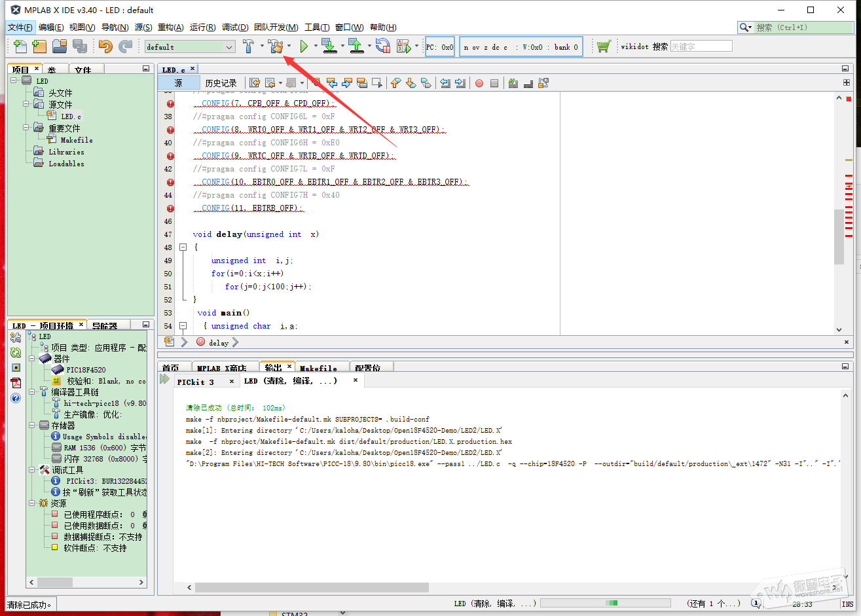Viewport: 861px width, 616px height.
Task: Click the output panel horizontal scrollbar
Action: pyautogui.click(x=312, y=588)
